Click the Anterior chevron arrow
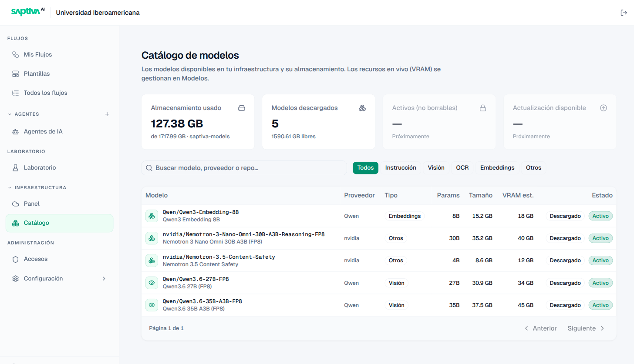Screen dimensions: 634x364 [526, 328]
